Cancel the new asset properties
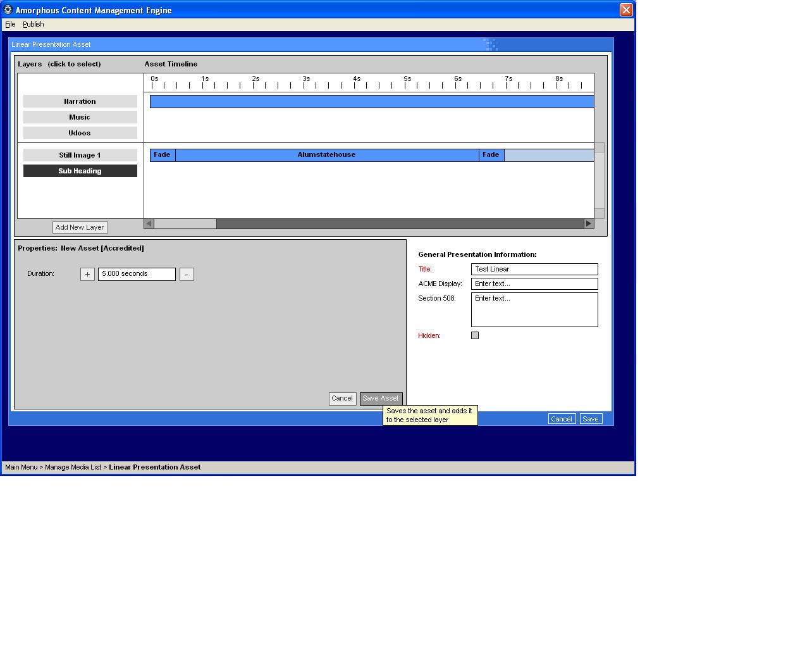812x648 pixels. [x=342, y=399]
